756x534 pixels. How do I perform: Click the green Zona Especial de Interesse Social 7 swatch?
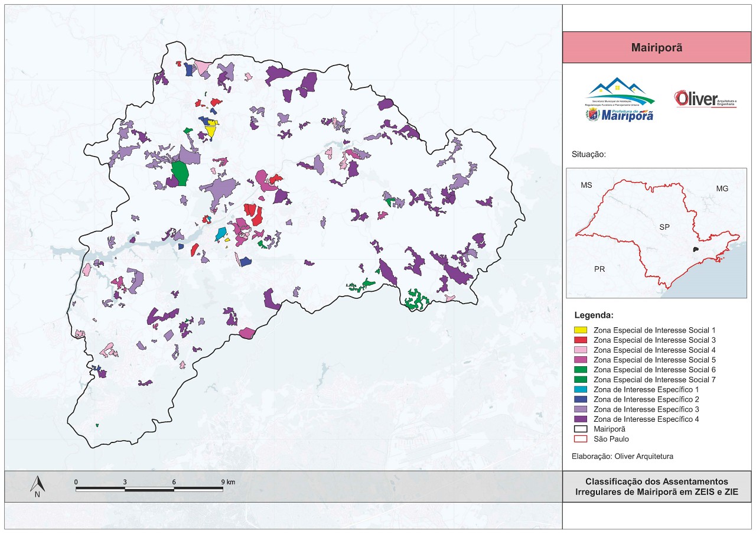[x=581, y=380]
